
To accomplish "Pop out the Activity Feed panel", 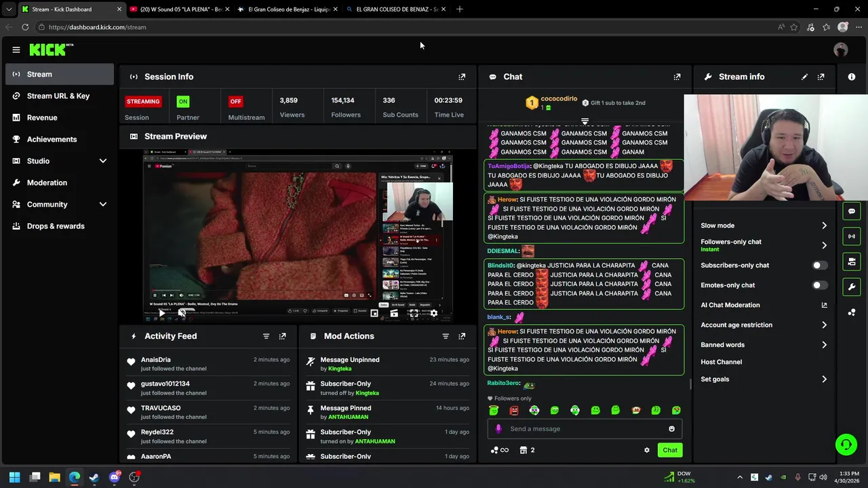I will coord(282,336).
